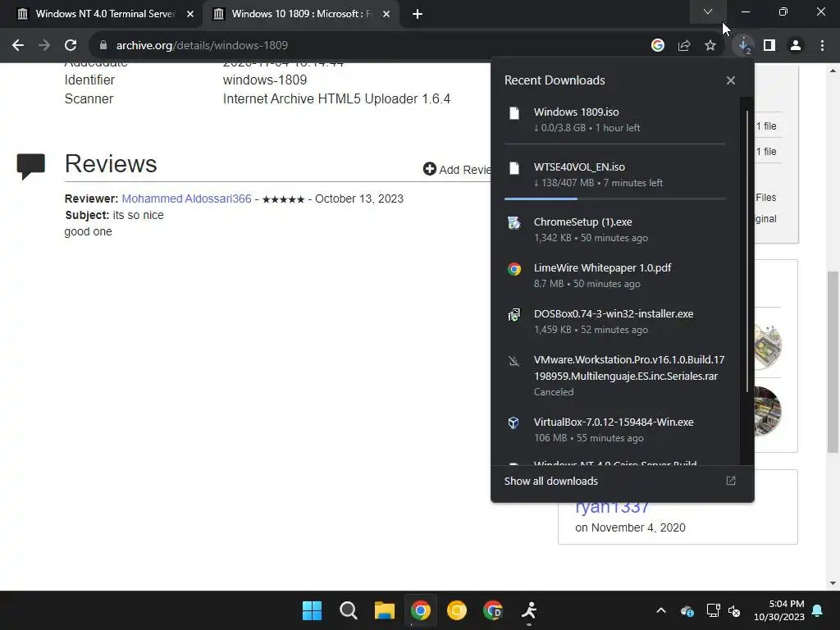The width and height of the screenshot is (840, 630).
Task: Click the LimeWire Whitepaper PDF icon
Action: (x=514, y=269)
